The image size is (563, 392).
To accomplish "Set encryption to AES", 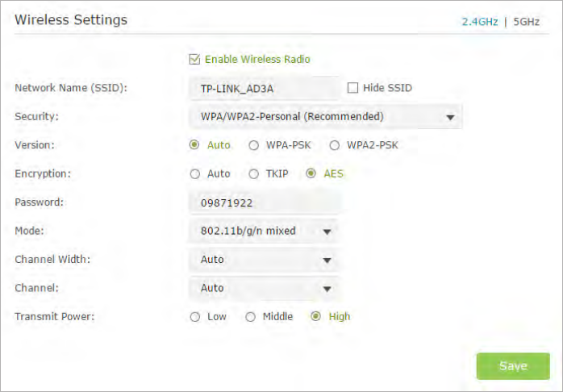I will pos(311,173).
